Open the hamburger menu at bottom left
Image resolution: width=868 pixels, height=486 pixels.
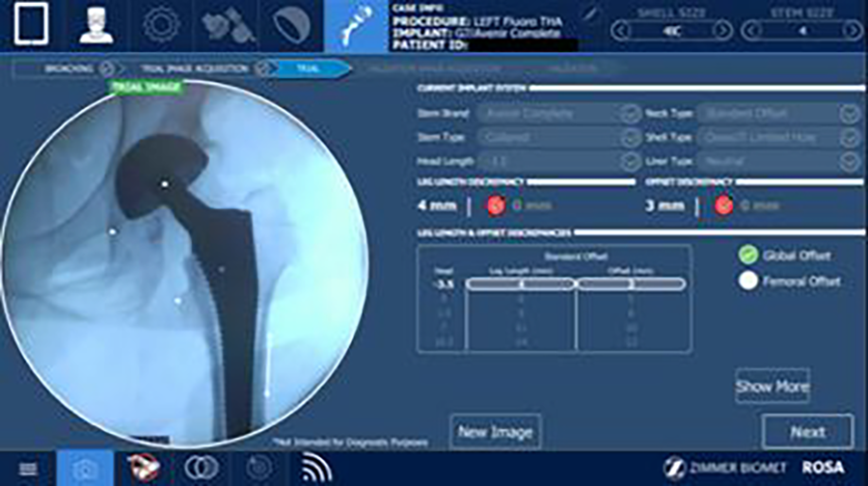pyautogui.click(x=29, y=469)
